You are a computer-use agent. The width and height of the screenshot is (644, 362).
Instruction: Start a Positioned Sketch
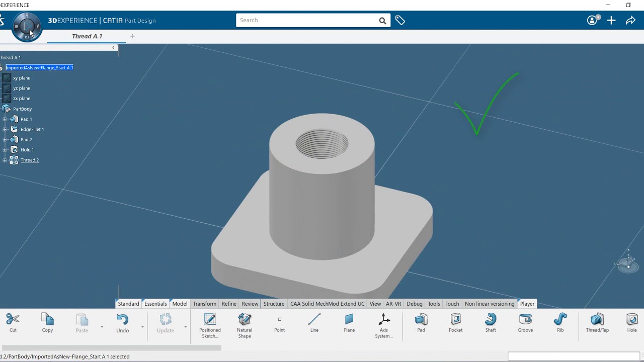210,325
